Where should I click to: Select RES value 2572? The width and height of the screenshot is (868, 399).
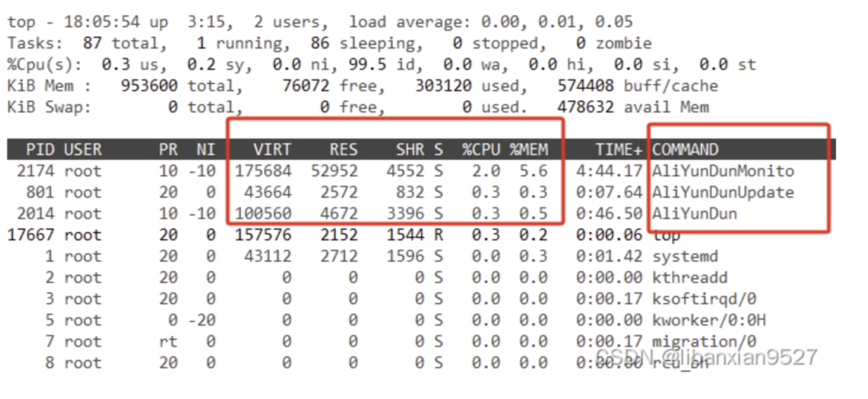[339, 192]
